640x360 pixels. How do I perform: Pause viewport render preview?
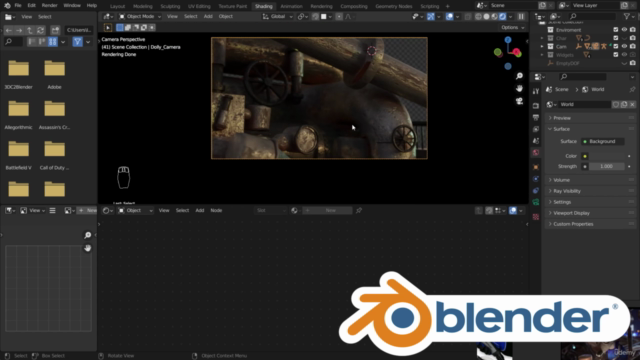pyautogui.click(x=521, y=17)
